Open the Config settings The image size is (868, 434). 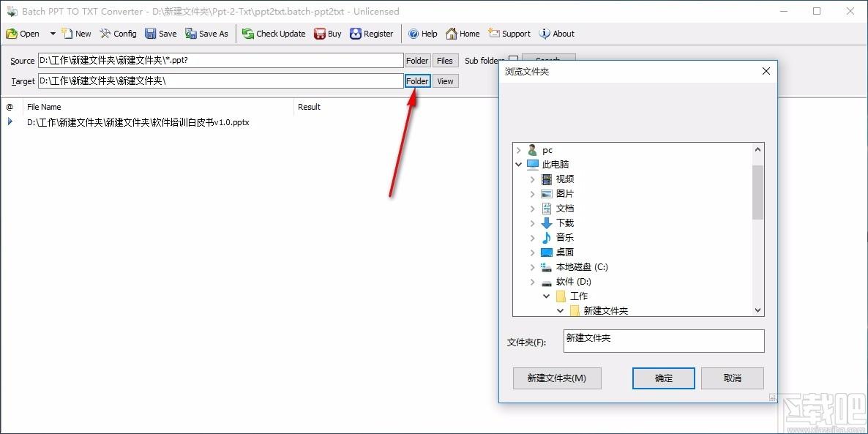[118, 34]
